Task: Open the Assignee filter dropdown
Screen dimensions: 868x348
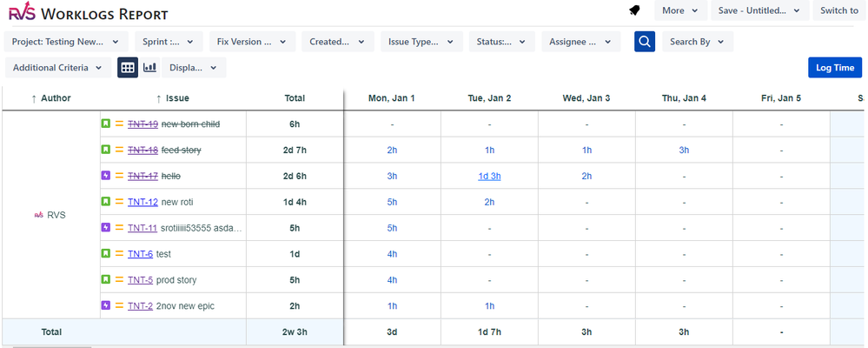Action: [x=580, y=42]
